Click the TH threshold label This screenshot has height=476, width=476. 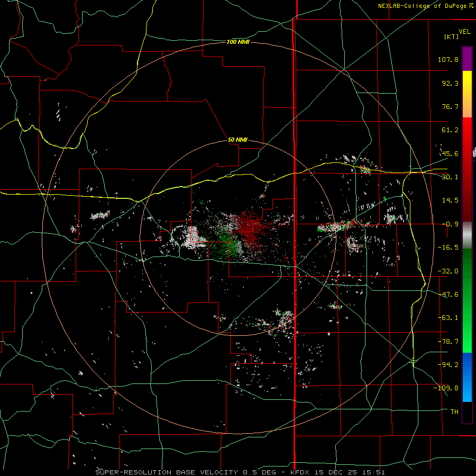pyautogui.click(x=454, y=412)
